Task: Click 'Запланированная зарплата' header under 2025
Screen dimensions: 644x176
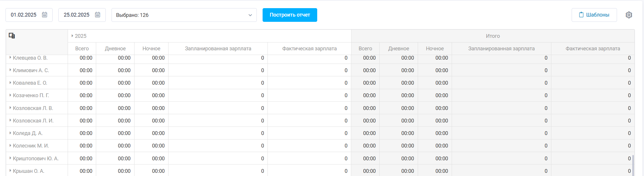Action: point(218,49)
